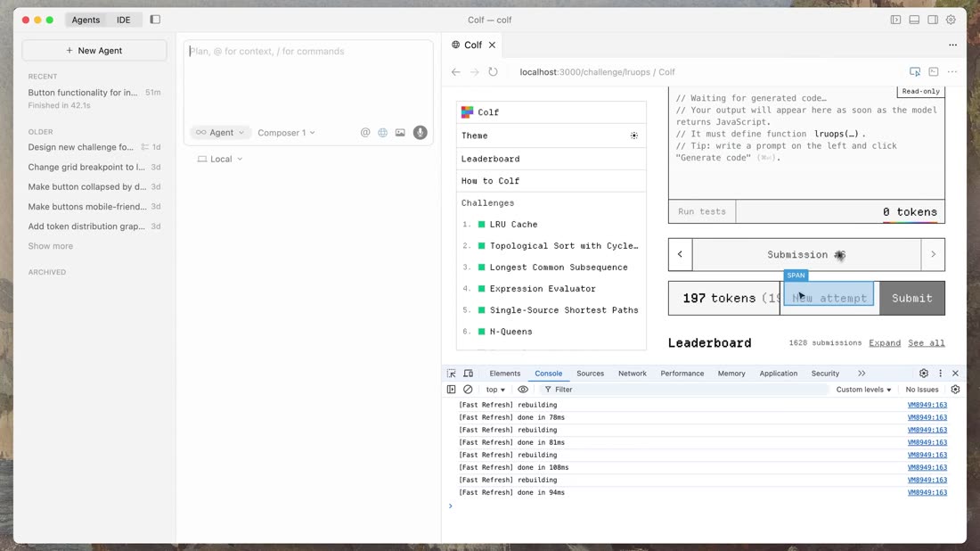Focus the console Filter field

point(682,389)
